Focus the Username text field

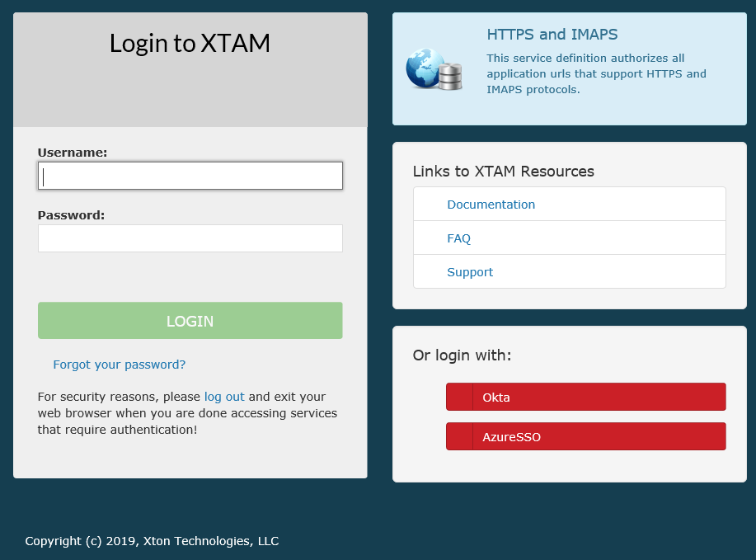pos(190,176)
